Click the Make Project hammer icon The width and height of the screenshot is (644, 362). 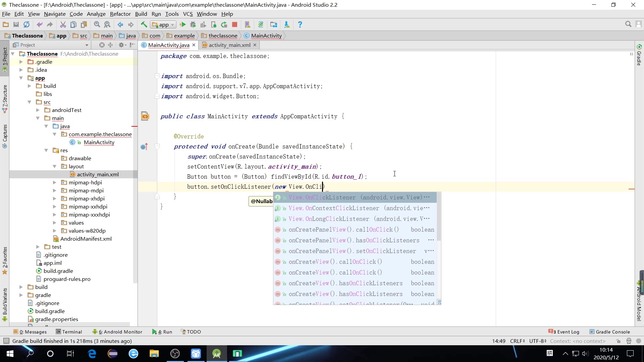(144, 24)
